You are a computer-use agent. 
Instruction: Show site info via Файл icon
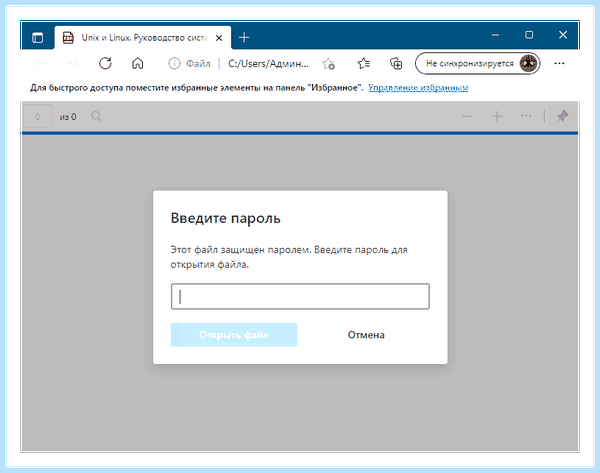tap(174, 64)
